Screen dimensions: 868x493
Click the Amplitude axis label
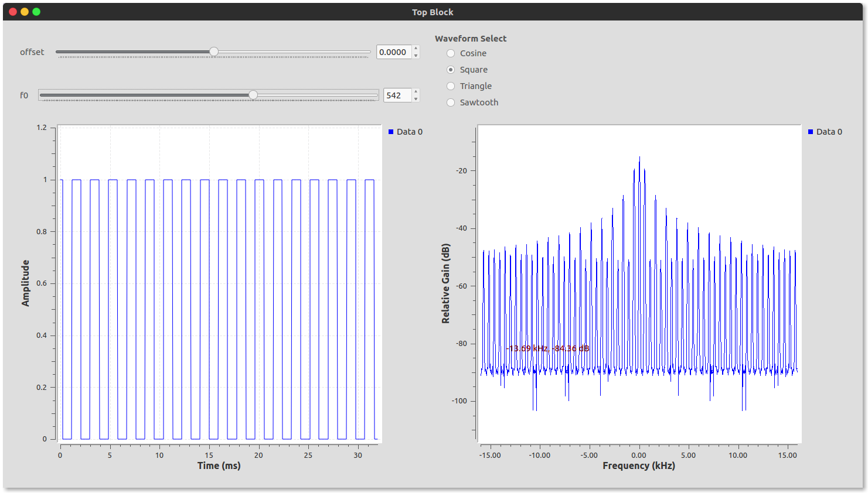coord(25,283)
